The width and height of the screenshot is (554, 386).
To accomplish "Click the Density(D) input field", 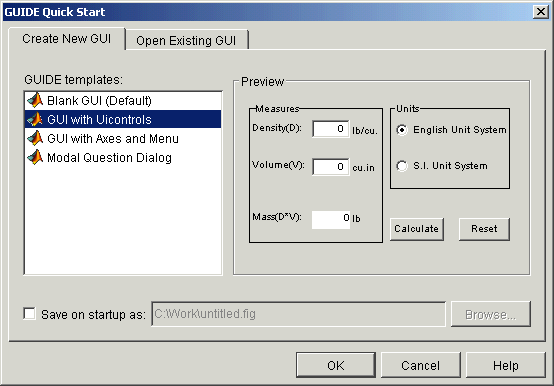I will (331, 129).
